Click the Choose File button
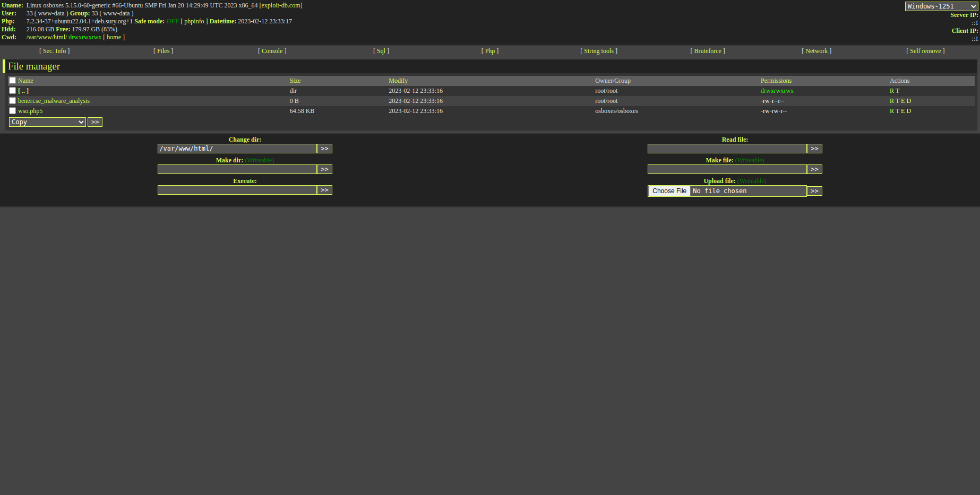Viewport: 980px width, 495px height. click(669, 191)
